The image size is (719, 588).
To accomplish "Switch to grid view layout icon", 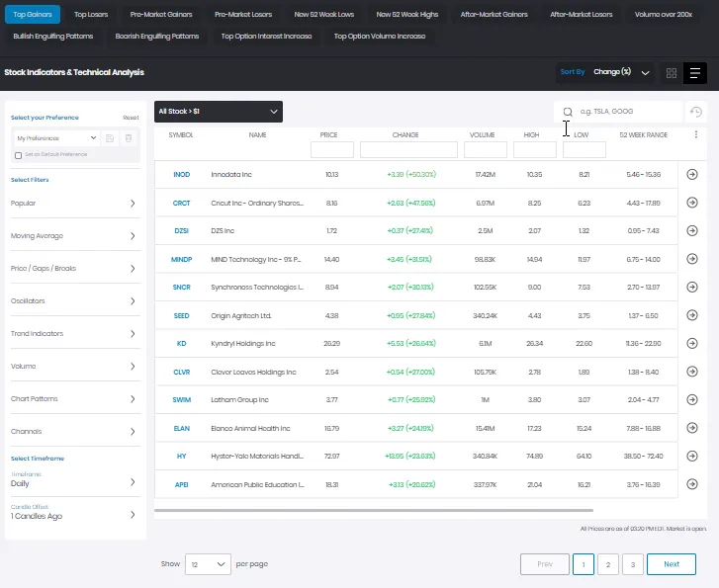I will point(672,73).
